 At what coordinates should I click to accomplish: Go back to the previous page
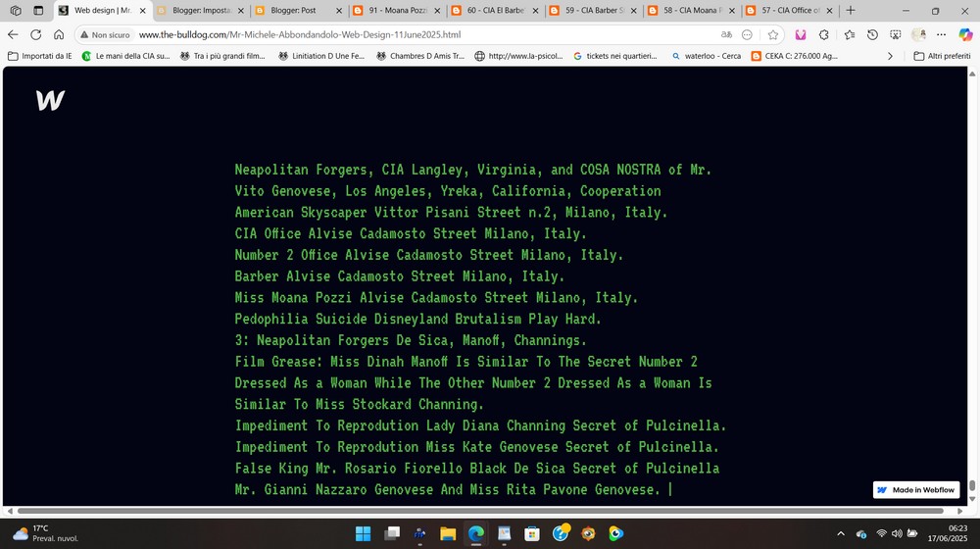click(x=13, y=35)
